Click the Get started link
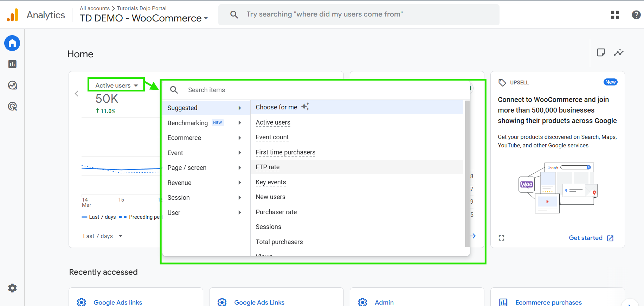The image size is (644, 306). (x=586, y=238)
